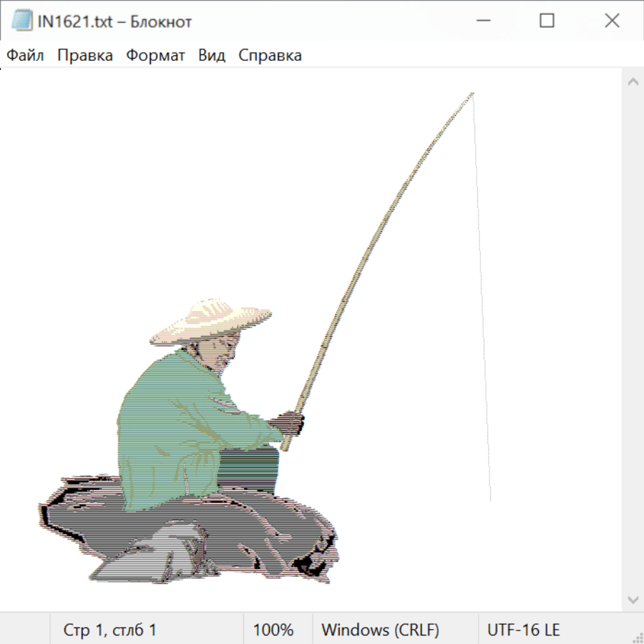Click the scroll up arrow
Viewport: 644px width, 644px height.
click(x=633, y=82)
